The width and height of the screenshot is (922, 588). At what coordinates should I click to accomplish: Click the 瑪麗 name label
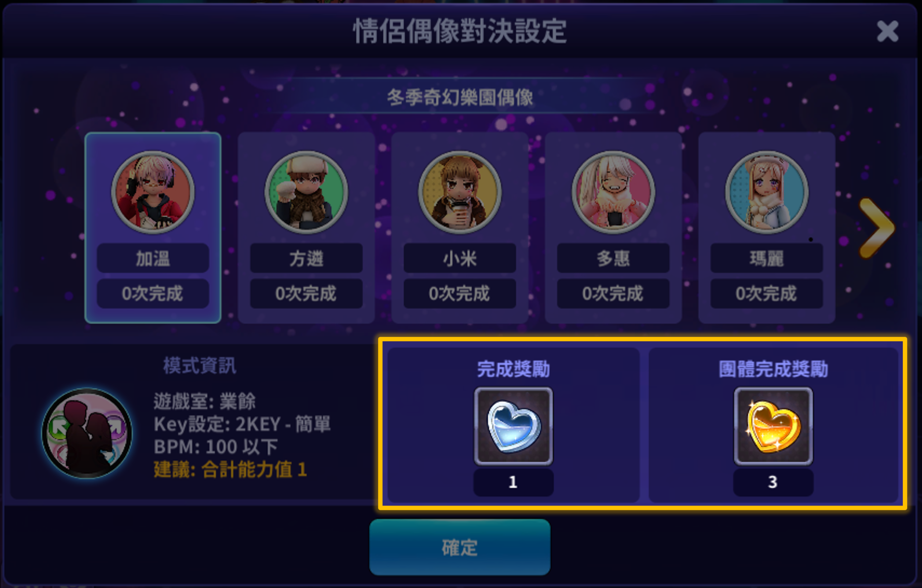766,258
